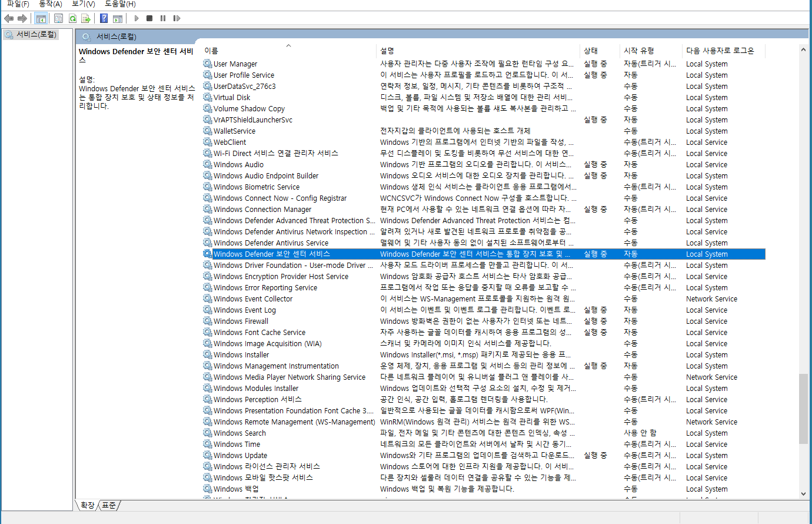
Task: Select the Windows Font Cache Service row
Action: coord(484,332)
